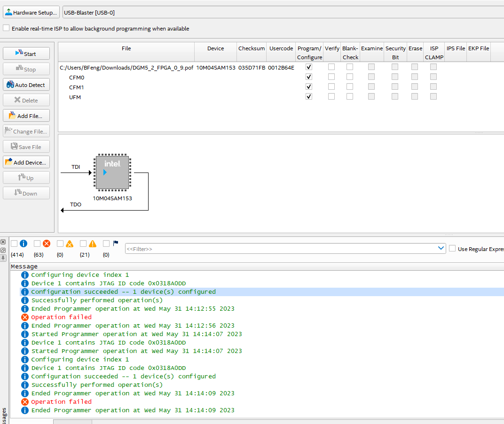The width and height of the screenshot is (504, 424).
Task: Move selected device Up
Action: (x=26, y=178)
